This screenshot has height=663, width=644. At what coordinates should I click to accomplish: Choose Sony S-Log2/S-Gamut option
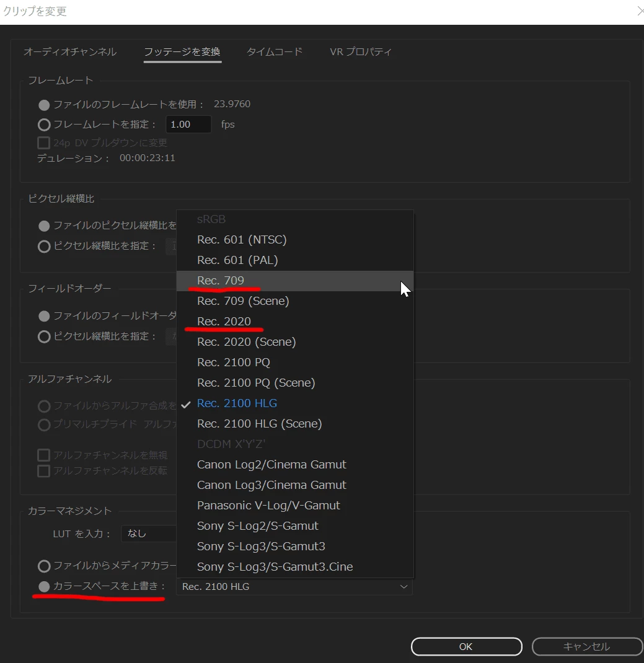pos(295,526)
